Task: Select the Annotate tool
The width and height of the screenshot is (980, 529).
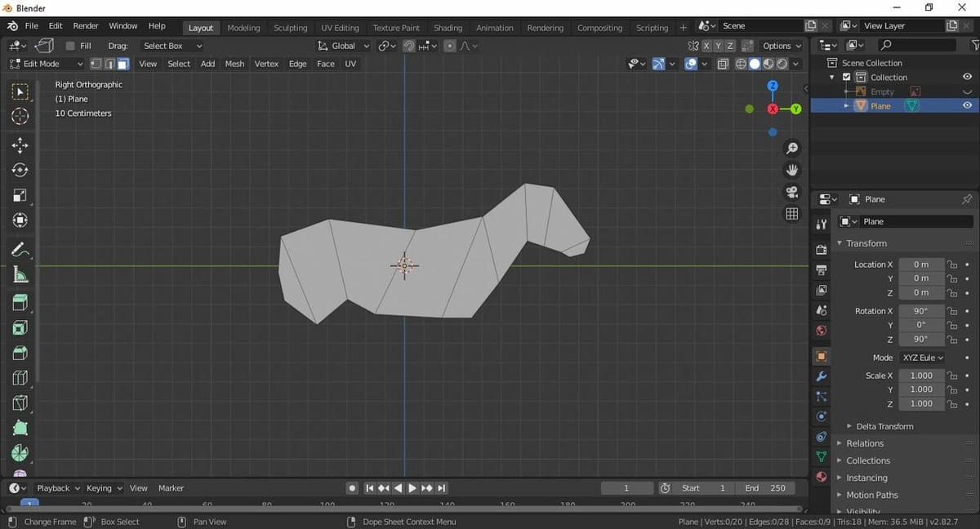Action: 20,250
